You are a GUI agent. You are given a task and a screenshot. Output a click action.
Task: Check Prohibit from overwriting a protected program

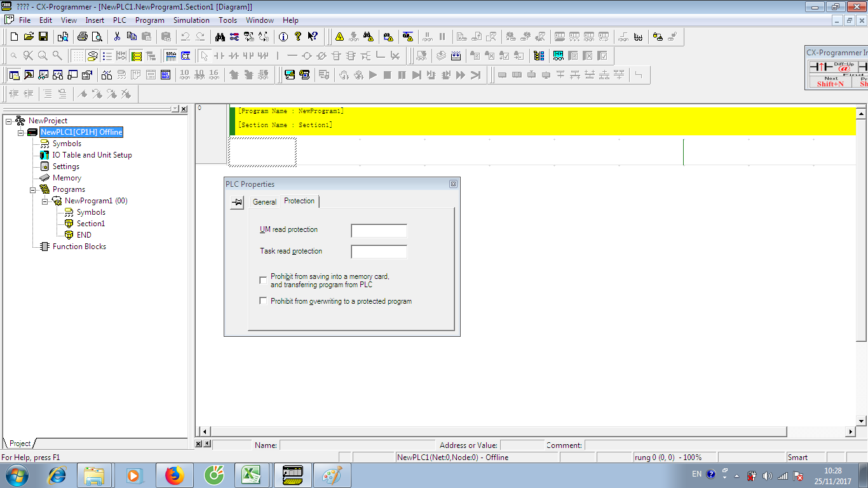tap(263, 301)
